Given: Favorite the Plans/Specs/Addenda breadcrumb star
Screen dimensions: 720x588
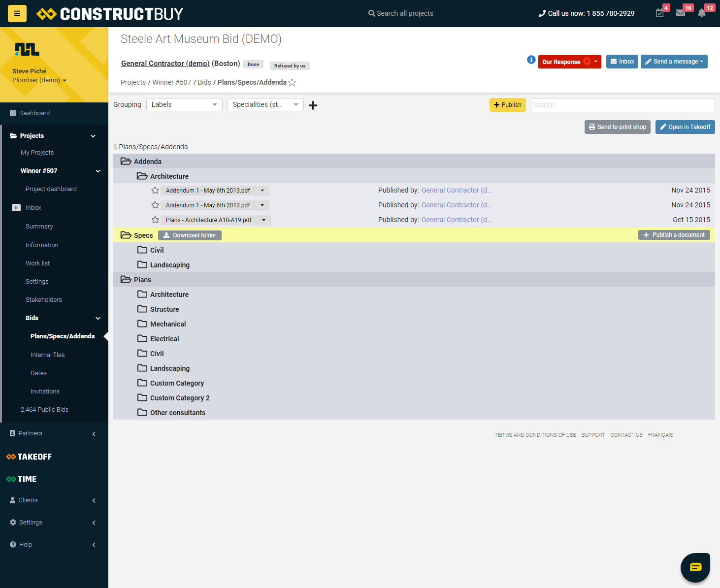Looking at the screenshot, I should [292, 83].
